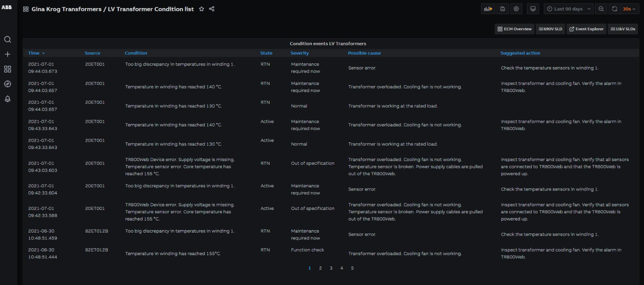Image resolution: width=644 pixels, height=285 pixels.
Task: Click 'Transformer is working at the rated load.' in the 09:43:33.643 row
Action: coord(393,144)
